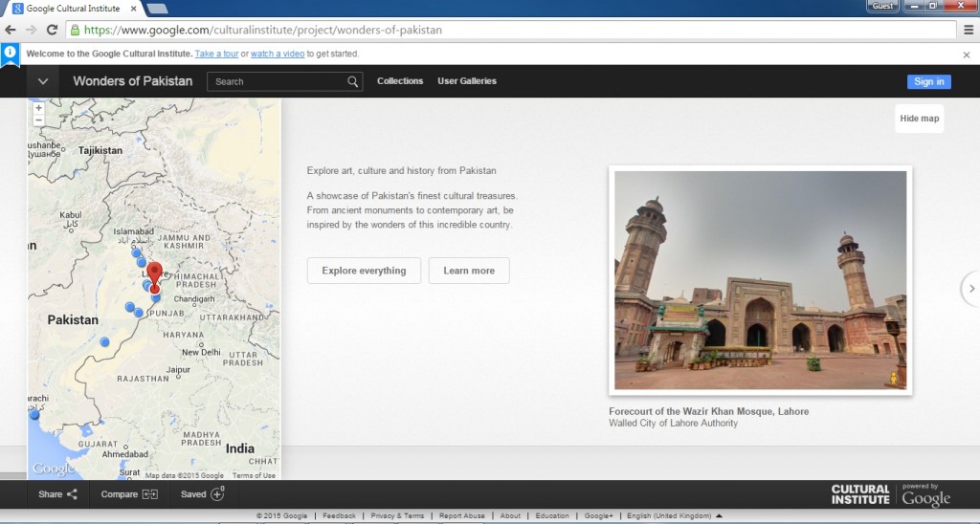Open the language selector English (United Kingdom)
Screen dimensions: 980x524
coord(674,516)
